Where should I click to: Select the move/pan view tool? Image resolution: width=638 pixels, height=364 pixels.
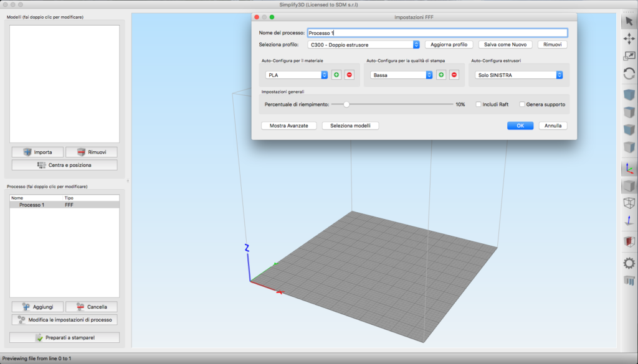pos(629,39)
